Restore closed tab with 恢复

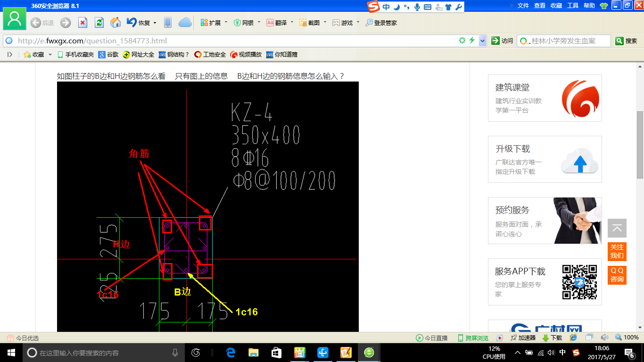click(139, 23)
